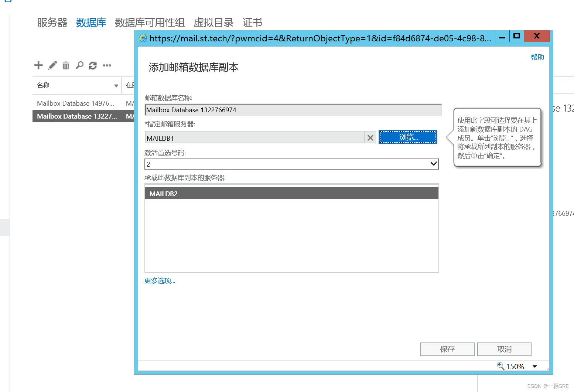Click the 保存 save button
574x392 pixels.
tap(447, 349)
